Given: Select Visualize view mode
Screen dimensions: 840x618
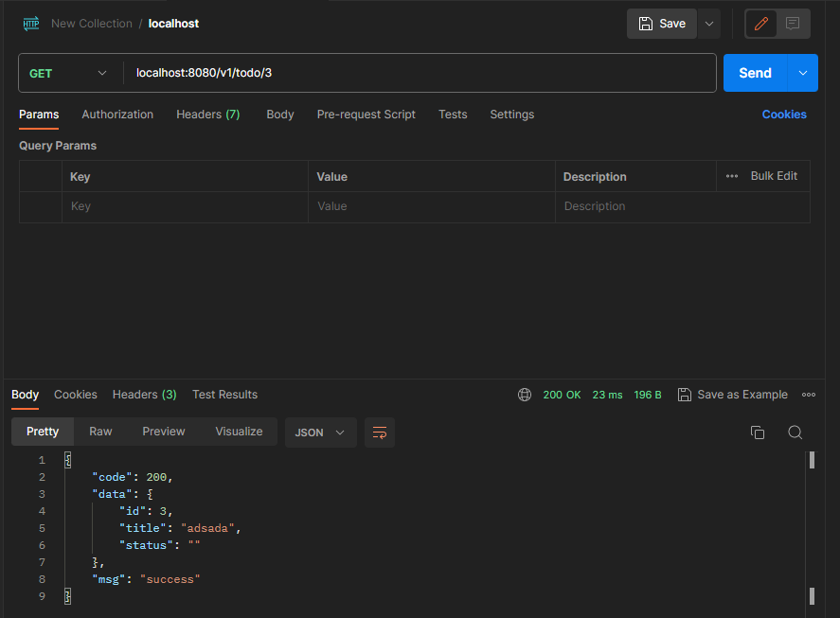Looking at the screenshot, I should pyautogui.click(x=239, y=432).
